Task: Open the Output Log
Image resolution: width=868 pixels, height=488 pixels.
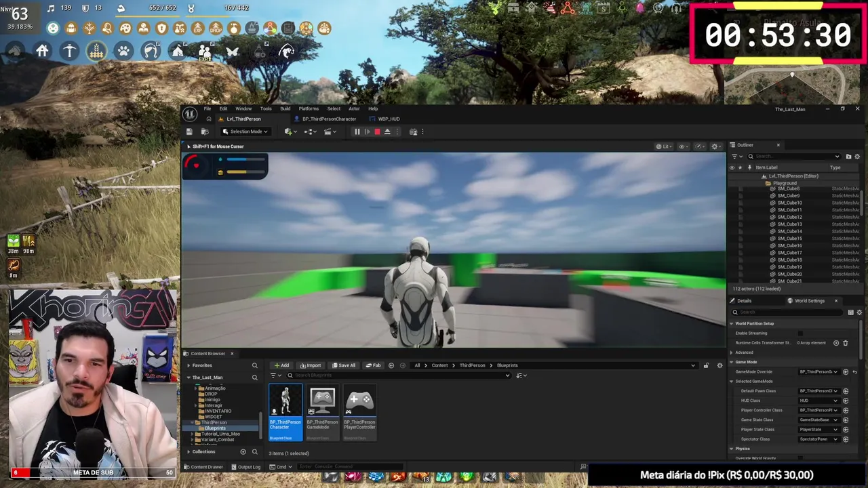Action: coord(245,466)
